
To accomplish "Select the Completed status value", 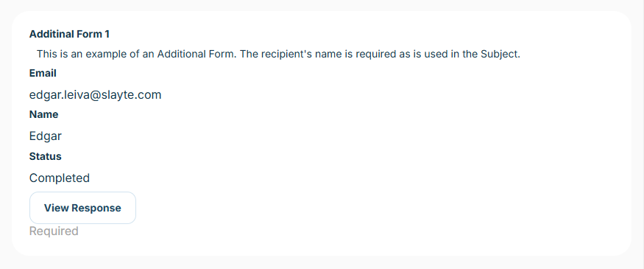I will (x=60, y=178).
